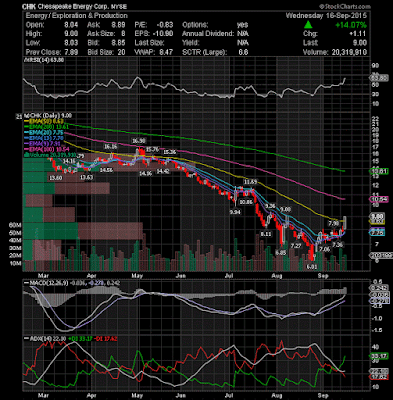Click the Prev Close value 7.89
The image size is (393, 400).
click(71, 52)
